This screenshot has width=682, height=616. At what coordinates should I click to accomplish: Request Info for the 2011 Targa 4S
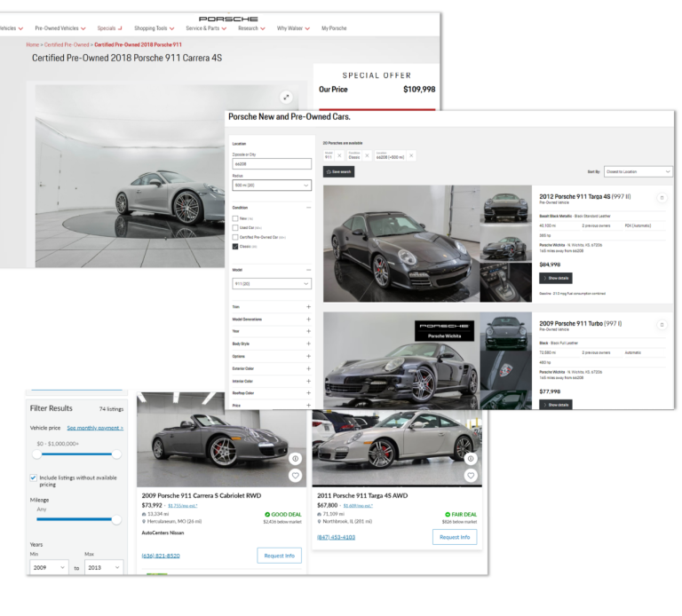click(455, 537)
